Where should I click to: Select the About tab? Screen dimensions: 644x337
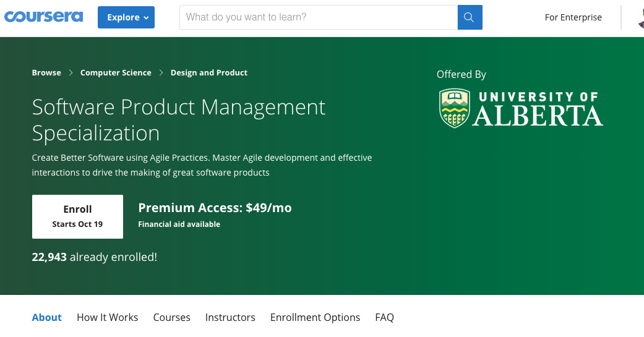(x=47, y=317)
